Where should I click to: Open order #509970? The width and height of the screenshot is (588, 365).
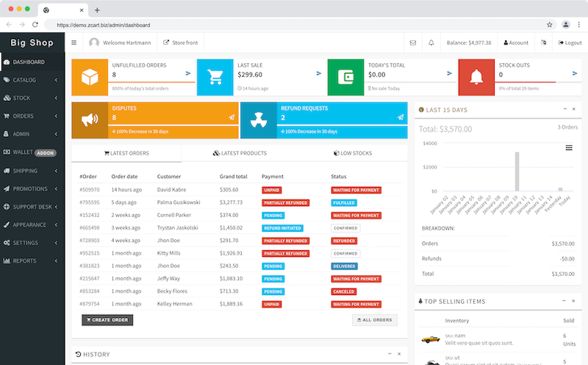pyautogui.click(x=90, y=190)
